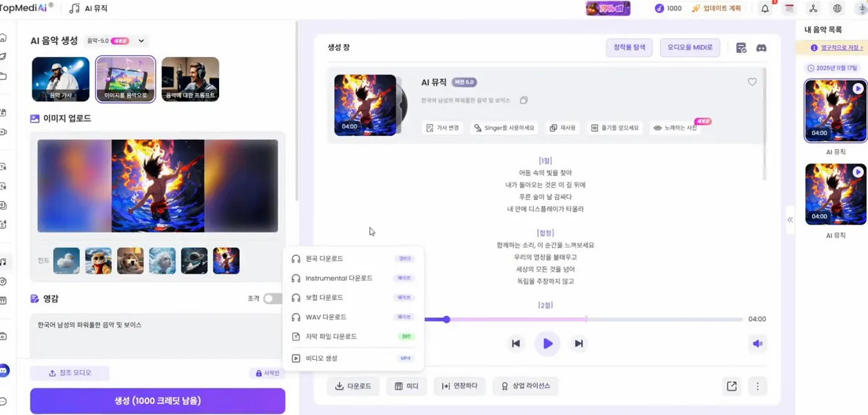Viewport: 868px width, 415px height.
Task: Open Discord icon in left sidebar
Action: 4,371
